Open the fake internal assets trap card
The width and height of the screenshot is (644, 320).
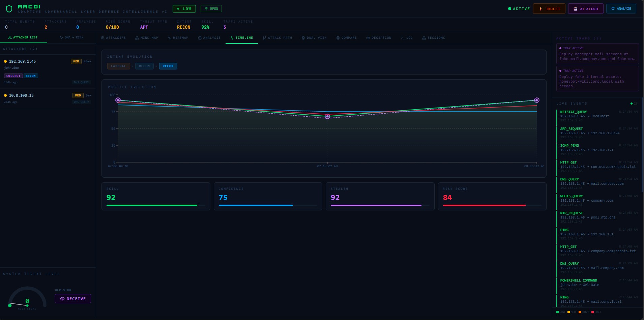597,79
